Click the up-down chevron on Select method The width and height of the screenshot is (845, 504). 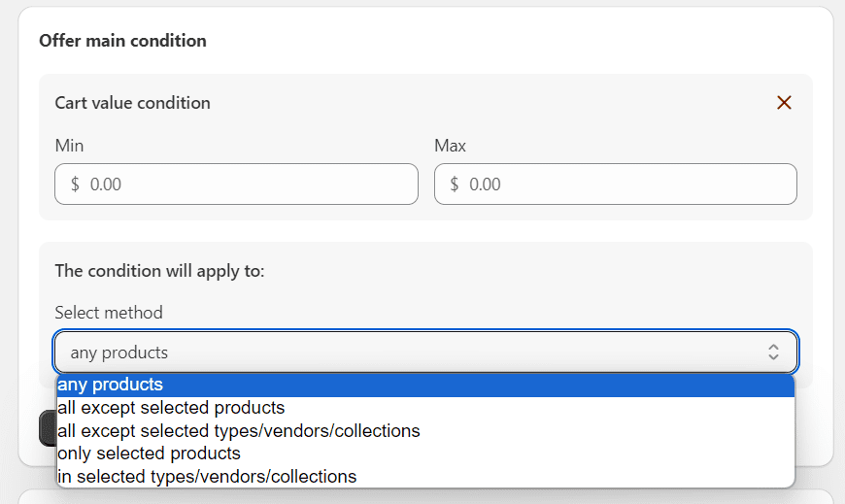coord(773,353)
